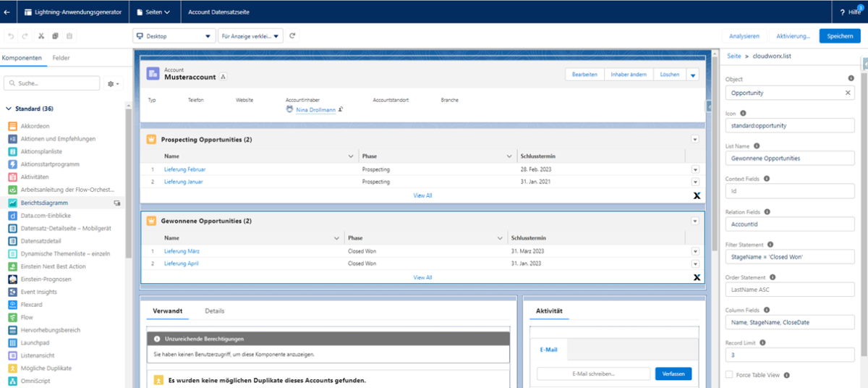868x388 pixels.
Task: Click the info icon beside Icon label
Action: tap(743, 113)
